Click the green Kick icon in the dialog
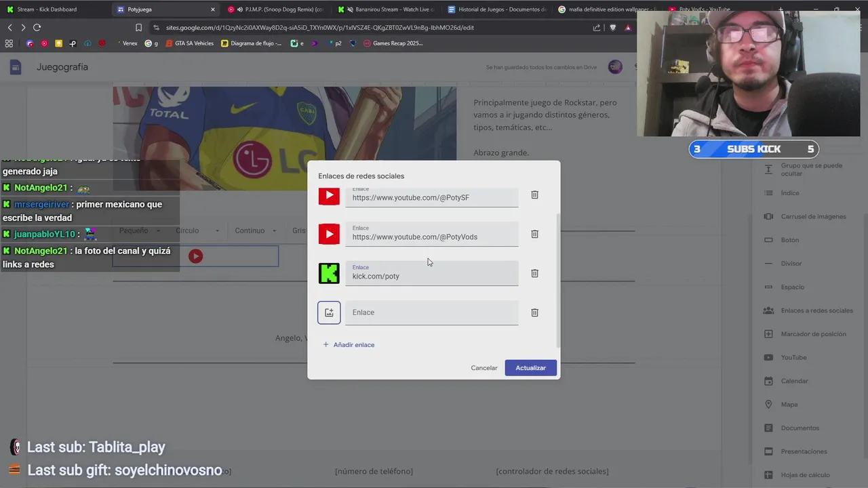The image size is (868, 488). (329, 273)
